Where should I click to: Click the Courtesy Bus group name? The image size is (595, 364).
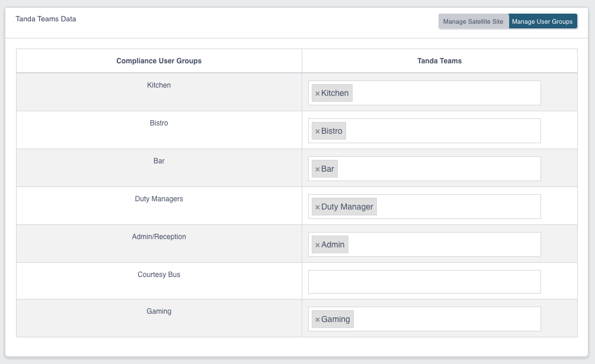point(159,275)
